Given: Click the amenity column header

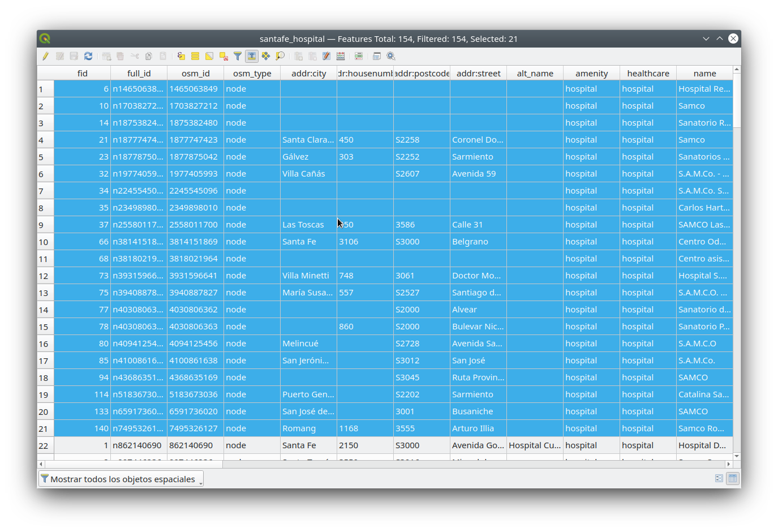Looking at the screenshot, I should [592, 73].
